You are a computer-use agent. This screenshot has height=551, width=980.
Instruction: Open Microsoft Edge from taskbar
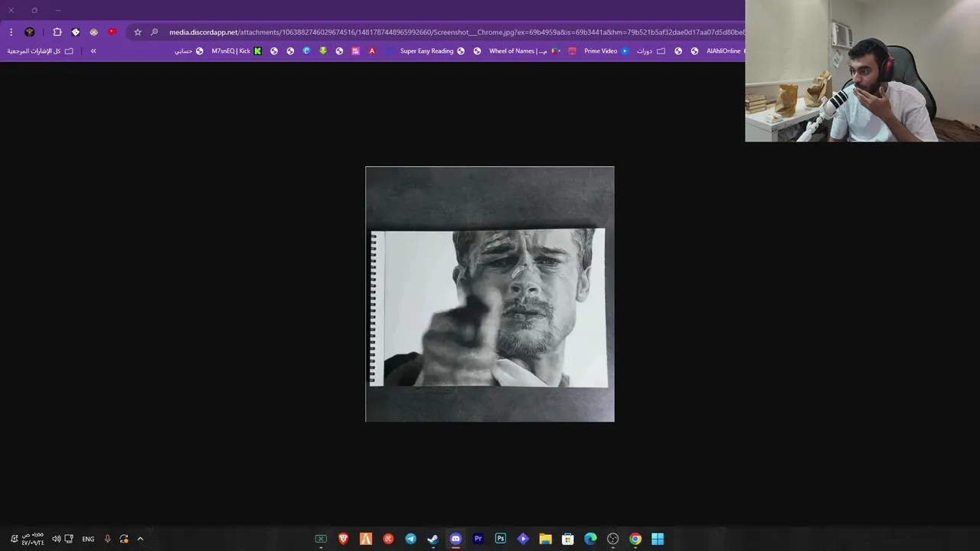(590, 539)
